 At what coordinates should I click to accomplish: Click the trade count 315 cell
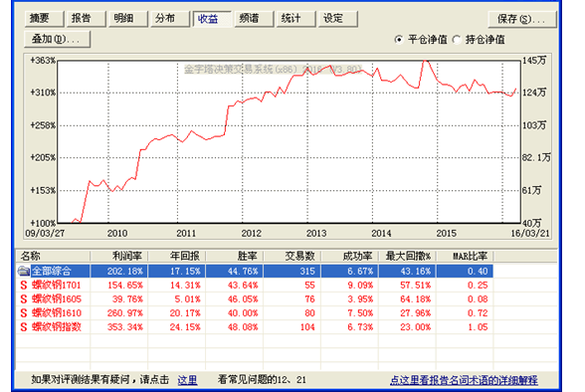tap(307, 272)
